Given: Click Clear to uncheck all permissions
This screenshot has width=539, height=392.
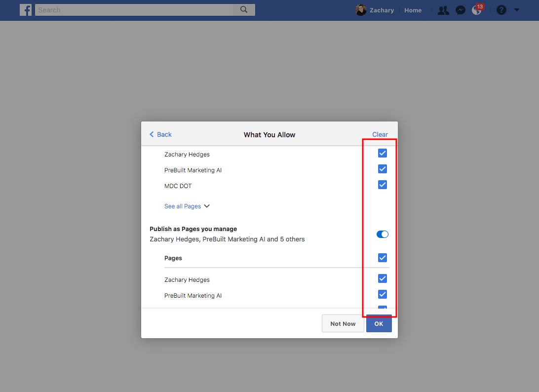Looking at the screenshot, I should click(380, 134).
